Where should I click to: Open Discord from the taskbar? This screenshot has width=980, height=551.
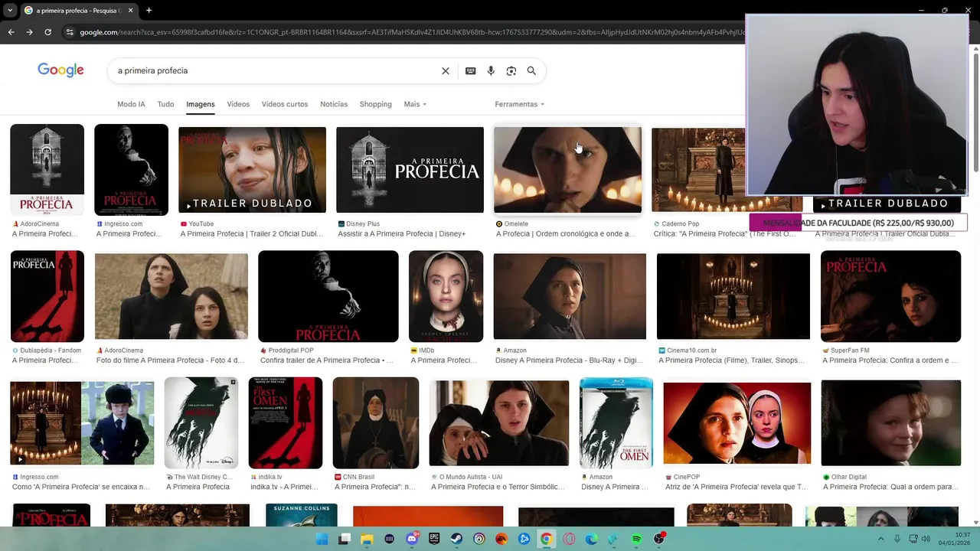pyautogui.click(x=412, y=539)
